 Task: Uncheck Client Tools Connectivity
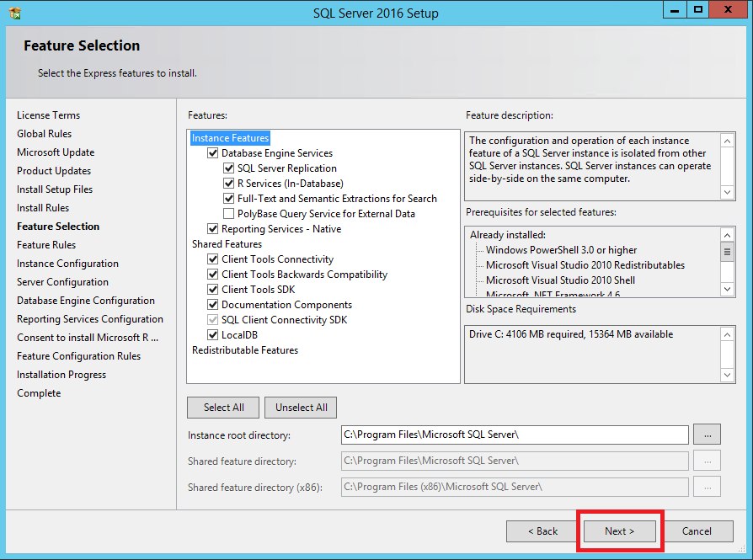[213, 259]
